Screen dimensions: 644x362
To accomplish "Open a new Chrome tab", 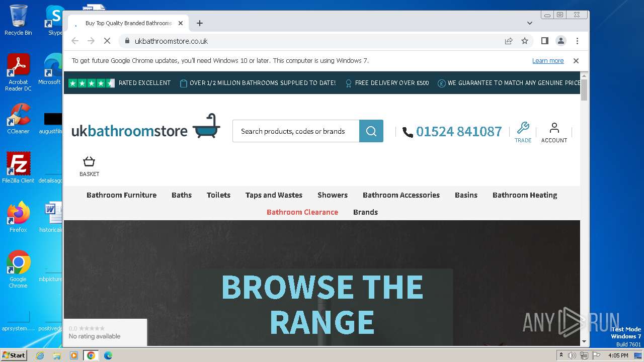I will click(x=200, y=23).
